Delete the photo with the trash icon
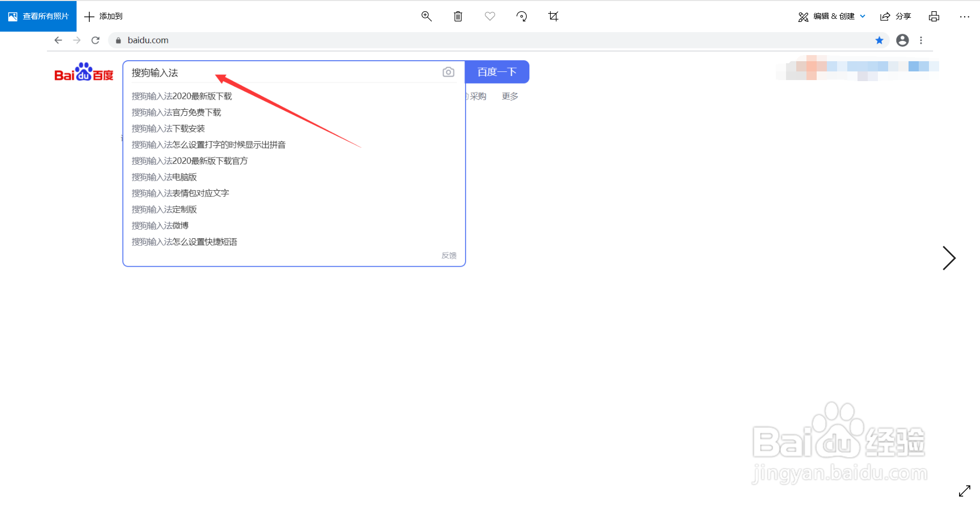 458,16
